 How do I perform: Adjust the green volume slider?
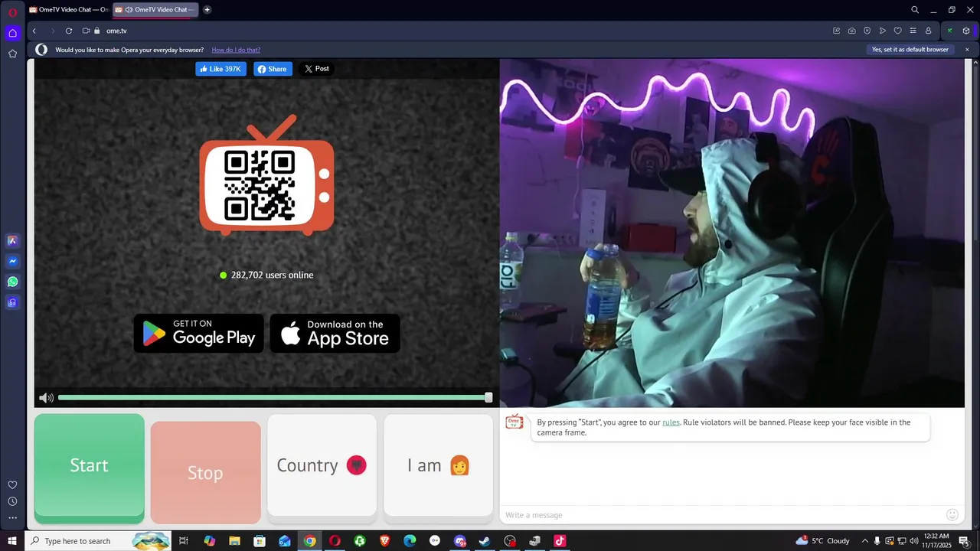point(275,397)
